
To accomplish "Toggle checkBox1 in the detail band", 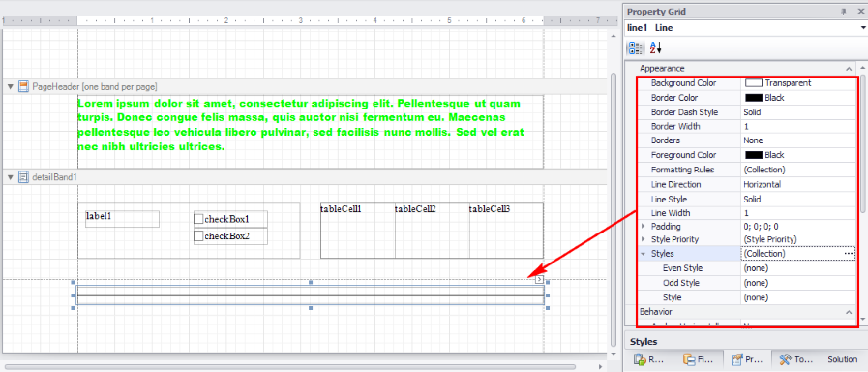I will coord(198,219).
